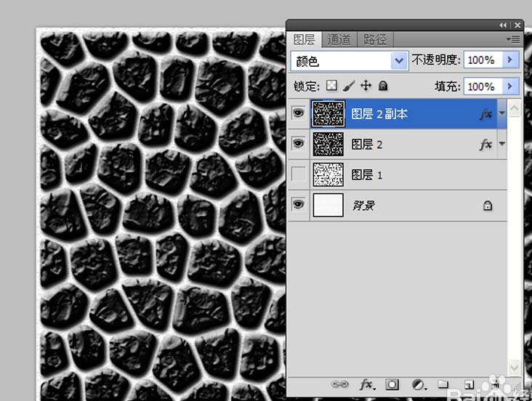Add a layer mask
This screenshot has height=401, width=532.
392,384
